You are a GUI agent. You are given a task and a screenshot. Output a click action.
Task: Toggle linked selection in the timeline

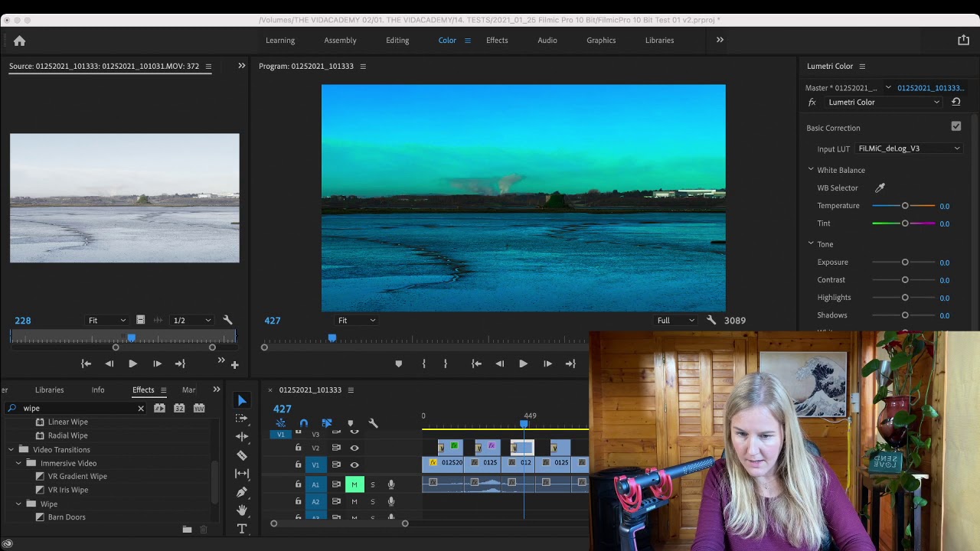(327, 423)
